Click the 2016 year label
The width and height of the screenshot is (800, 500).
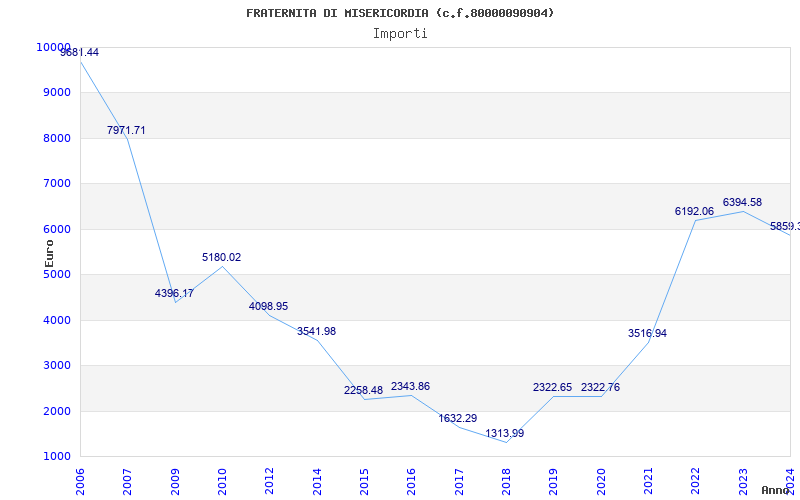coord(412,482)
